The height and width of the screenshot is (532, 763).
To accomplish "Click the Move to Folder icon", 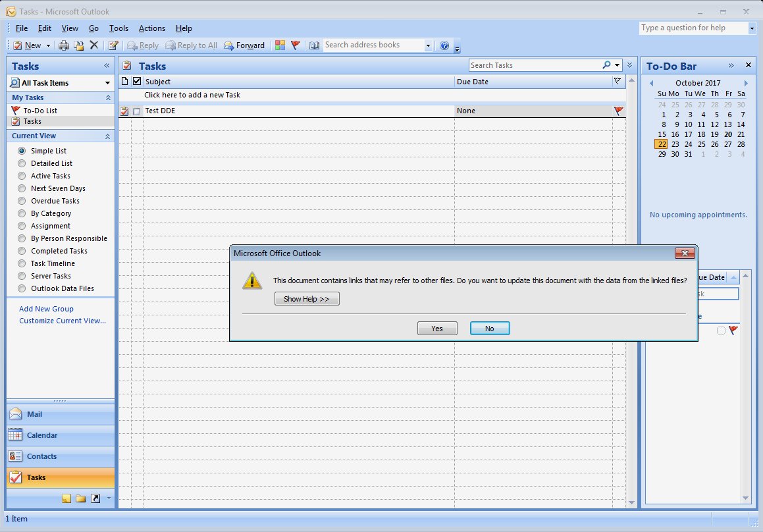I will (x=78, y=45).
